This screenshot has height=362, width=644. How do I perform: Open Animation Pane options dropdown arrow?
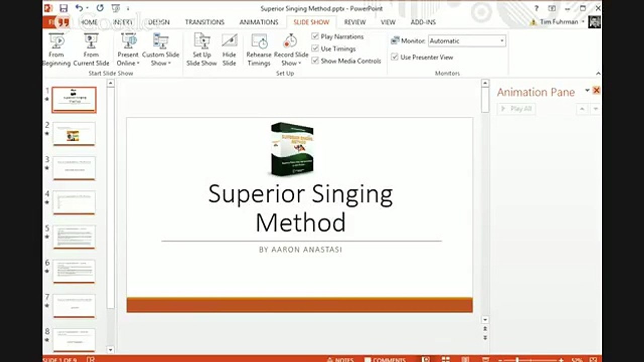(587, 90)
